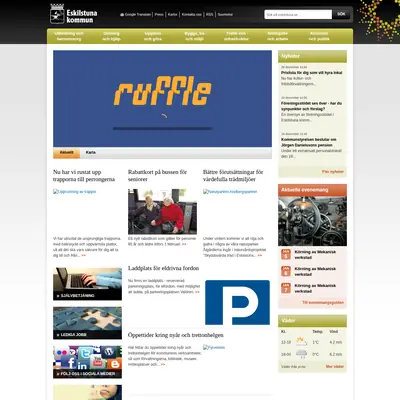Open the Näringsliv och arbete menu
The image size is (400, 400).
278,36
